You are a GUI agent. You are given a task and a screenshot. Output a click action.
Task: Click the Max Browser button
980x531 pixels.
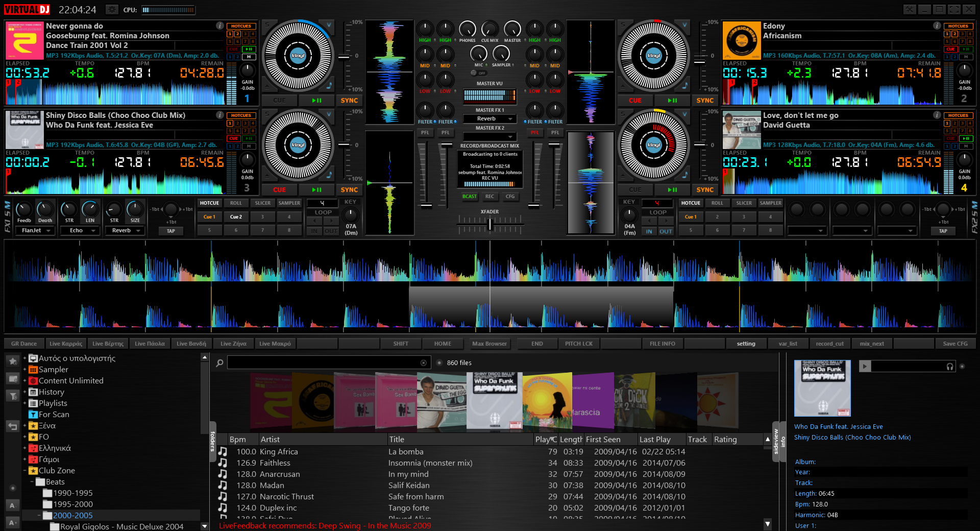489,344
